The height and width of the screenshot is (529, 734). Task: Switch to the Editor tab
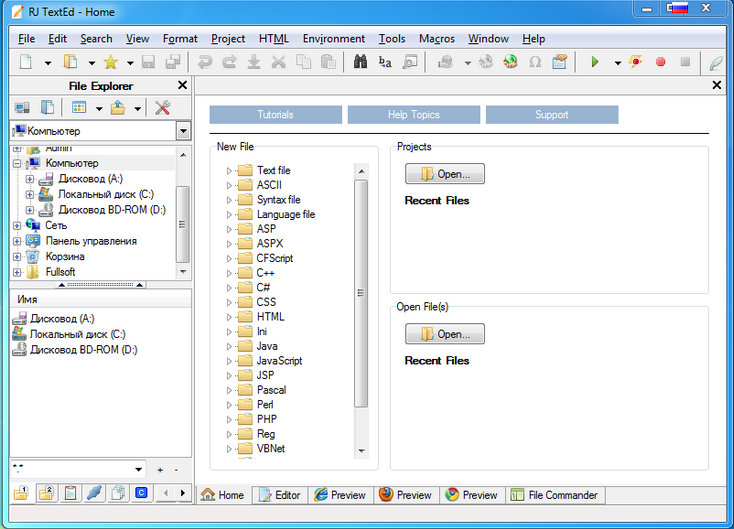[279, 495]
